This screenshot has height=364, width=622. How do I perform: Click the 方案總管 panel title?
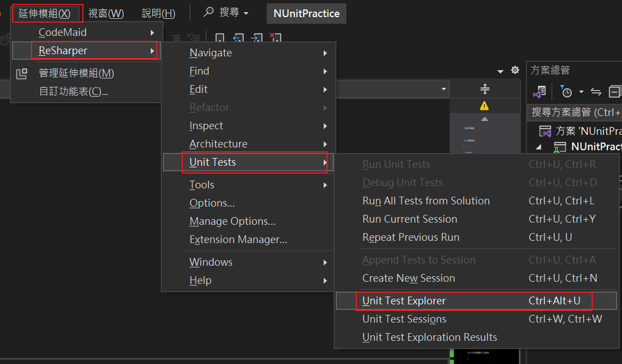tap(550, 70)
